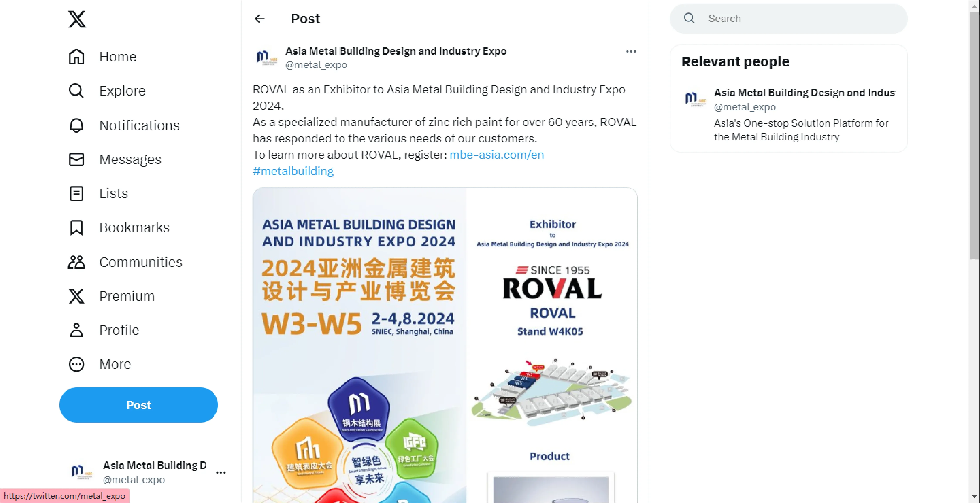
Task: Click the Notifications bell icon
Action: point(76,125)
